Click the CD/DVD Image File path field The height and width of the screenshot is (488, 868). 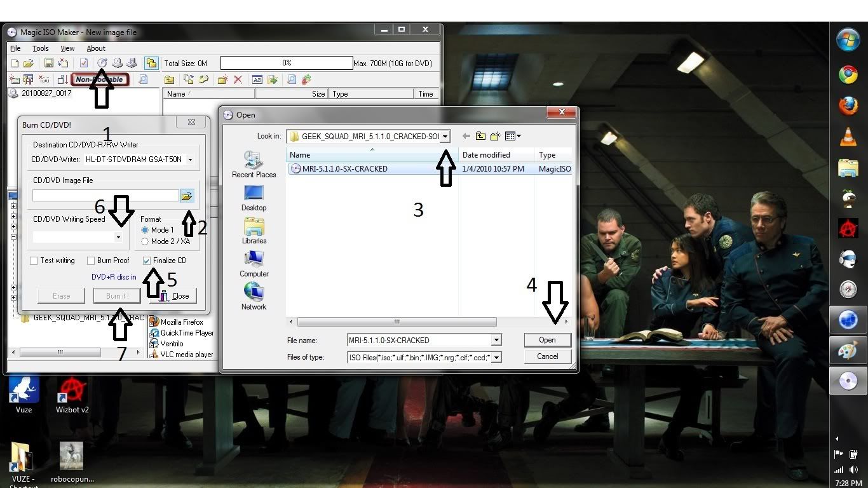(x=105, y=196)
